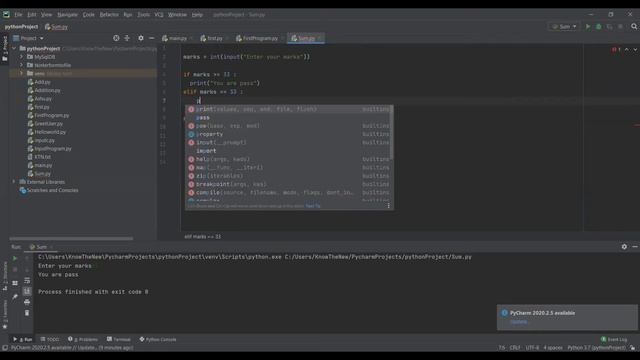Run the Sum configuration with the green play icon
The image size is (640, 360).
click(x=588, y=27)
